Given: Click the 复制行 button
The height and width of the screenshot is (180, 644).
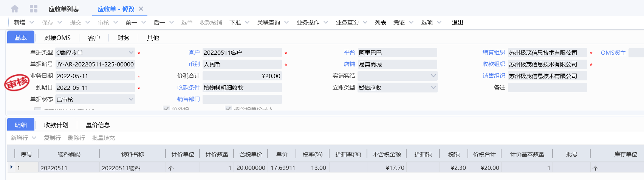Looking at the screenshot, I should (x=52, y=138).
